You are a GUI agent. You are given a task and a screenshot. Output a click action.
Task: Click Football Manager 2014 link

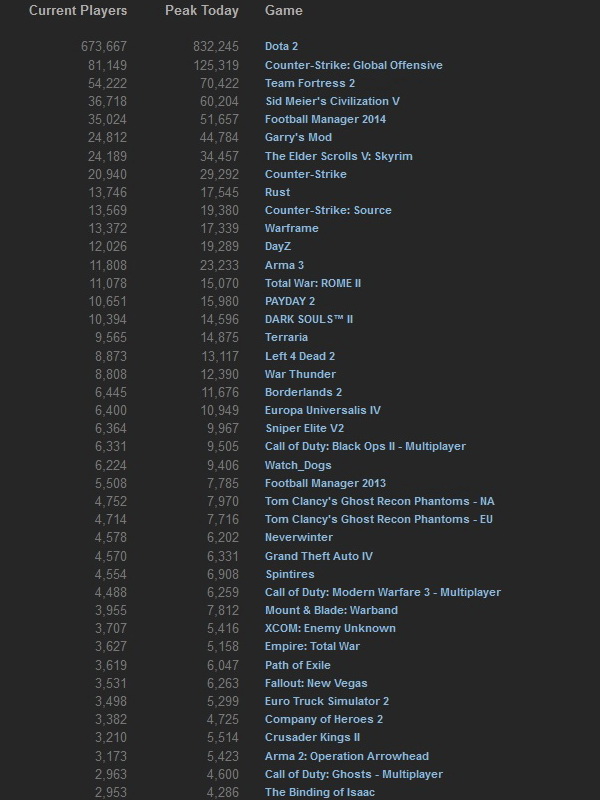pyautogui.click(x=325, y=119)
